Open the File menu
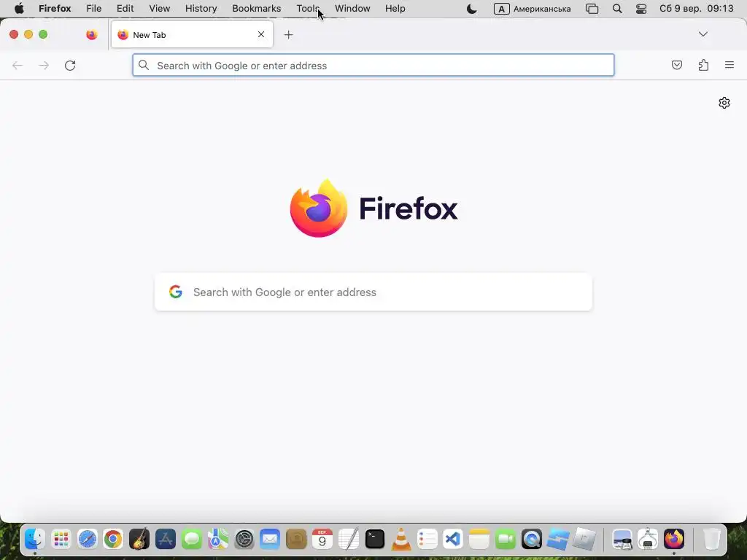This screenshot has width=747, height=560. pos(94,9)
